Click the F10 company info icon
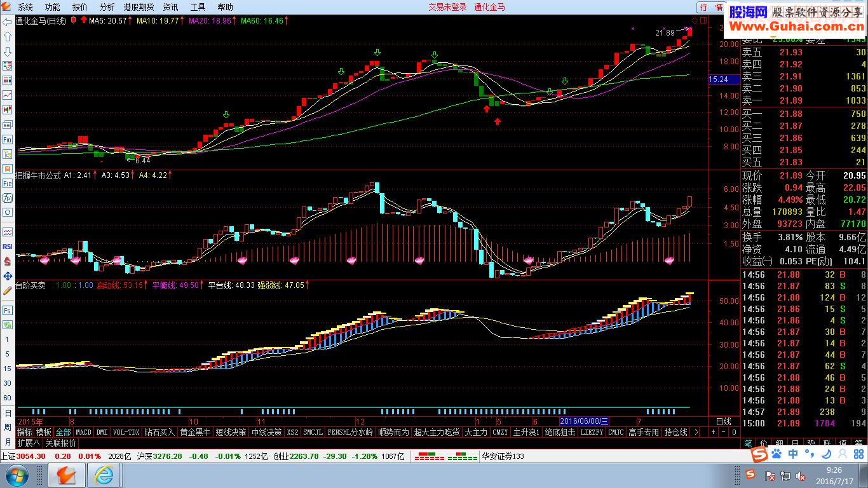 click(x=8, y=139)
